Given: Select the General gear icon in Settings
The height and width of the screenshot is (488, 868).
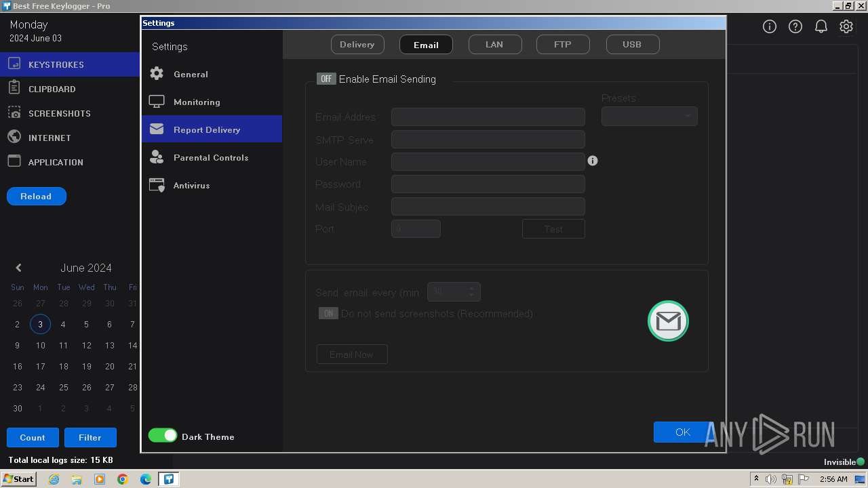Looking at the screenshot, I should [x=157, y=74].
